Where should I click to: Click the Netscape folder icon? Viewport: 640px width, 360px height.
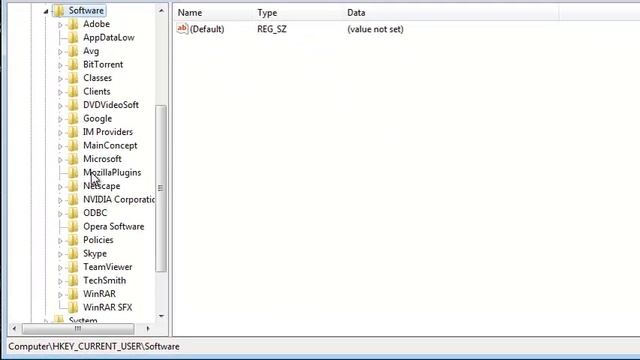pyautogui.click(x=73, y=186)
